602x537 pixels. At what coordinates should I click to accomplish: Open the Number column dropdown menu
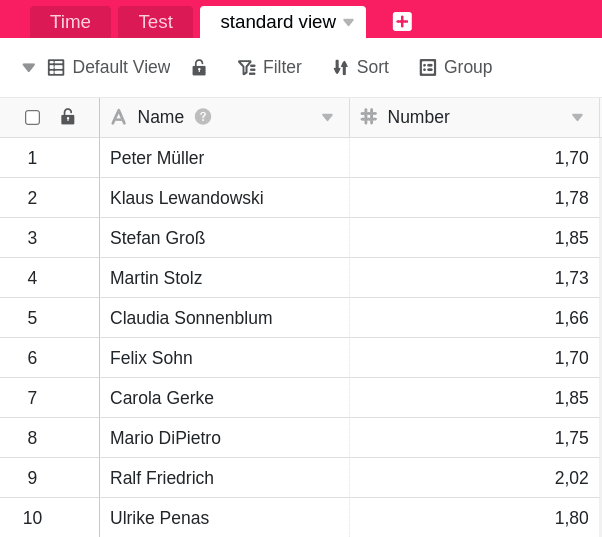577,117
